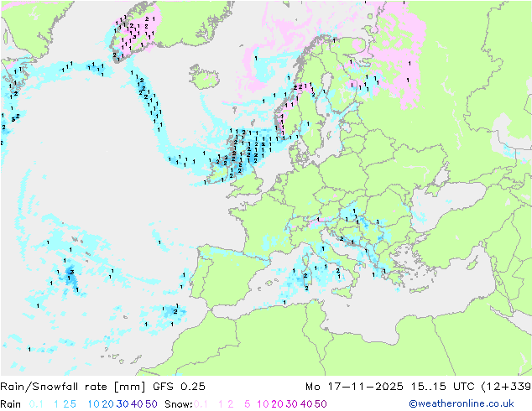532x411 pixels.
Task: Click the rain legend value 0.1
Action: click(36, 404)
